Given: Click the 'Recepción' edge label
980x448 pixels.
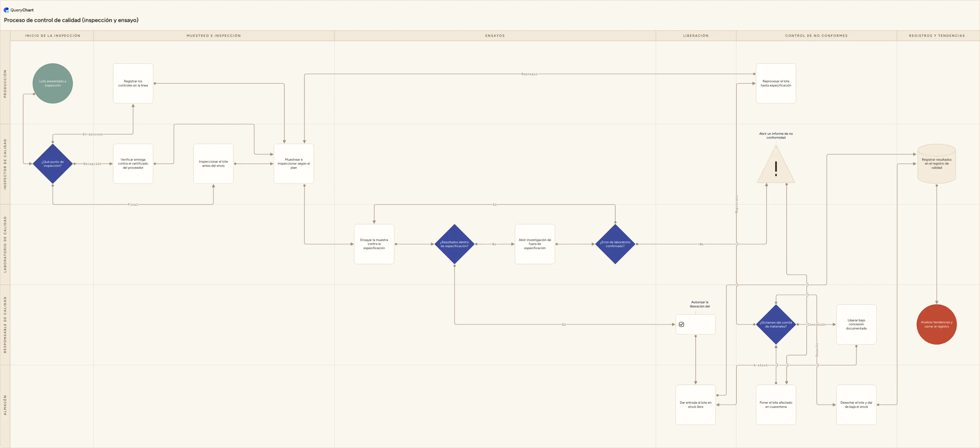Looking at the screenshot, I should 93,164.
